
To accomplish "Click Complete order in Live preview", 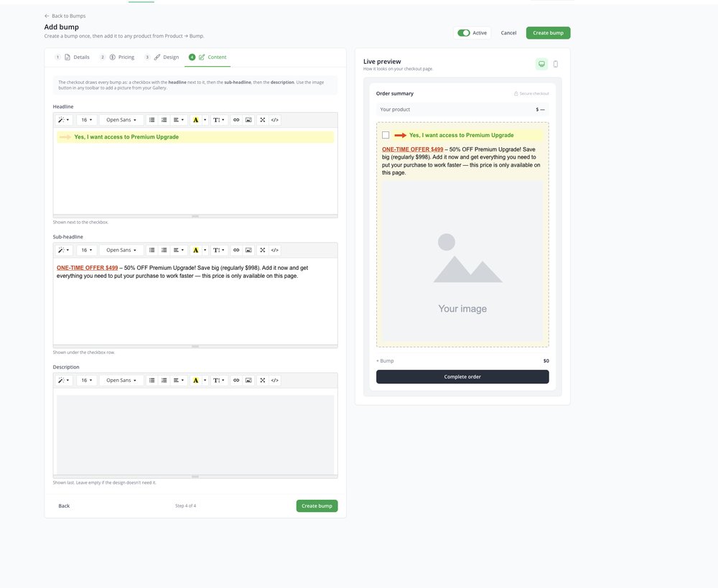I will [462, 377].
